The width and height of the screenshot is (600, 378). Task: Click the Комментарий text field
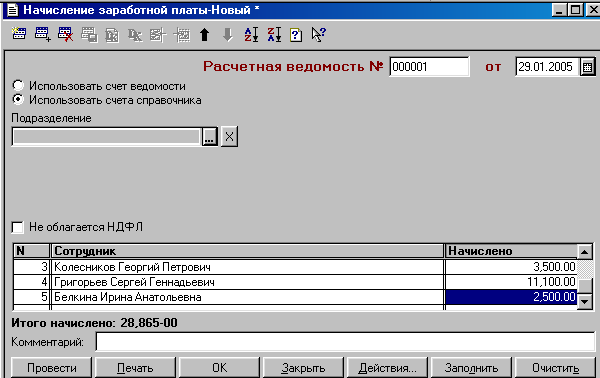pos(346,341)
